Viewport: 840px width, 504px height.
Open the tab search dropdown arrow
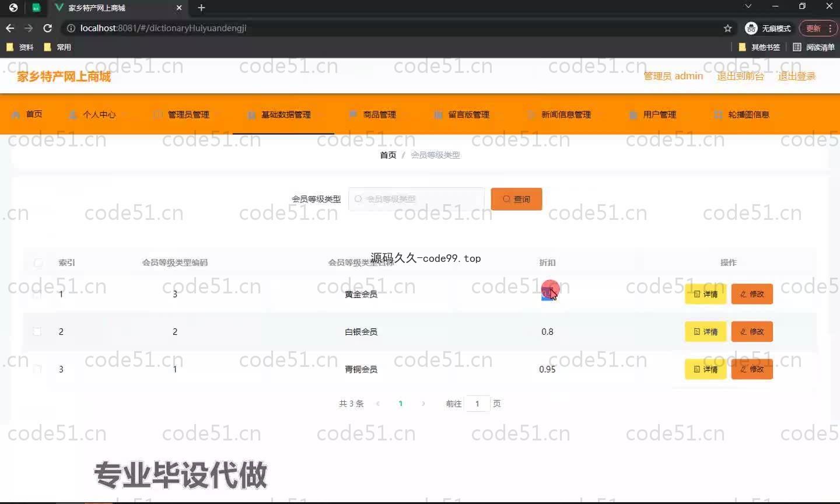748,6
